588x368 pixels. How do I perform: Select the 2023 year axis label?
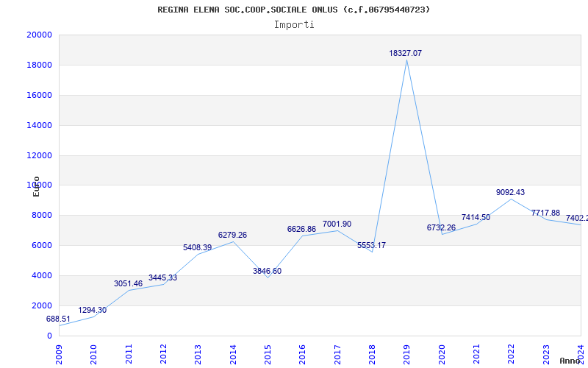point(546,355)
